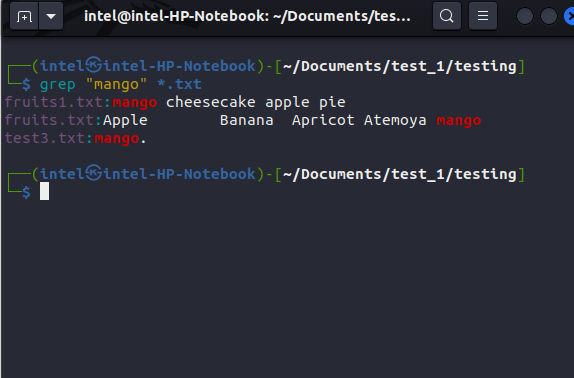This screenshot has height=378, width=574.
Task: Select the fruits.txt filename in output
Action: point(49,120)
